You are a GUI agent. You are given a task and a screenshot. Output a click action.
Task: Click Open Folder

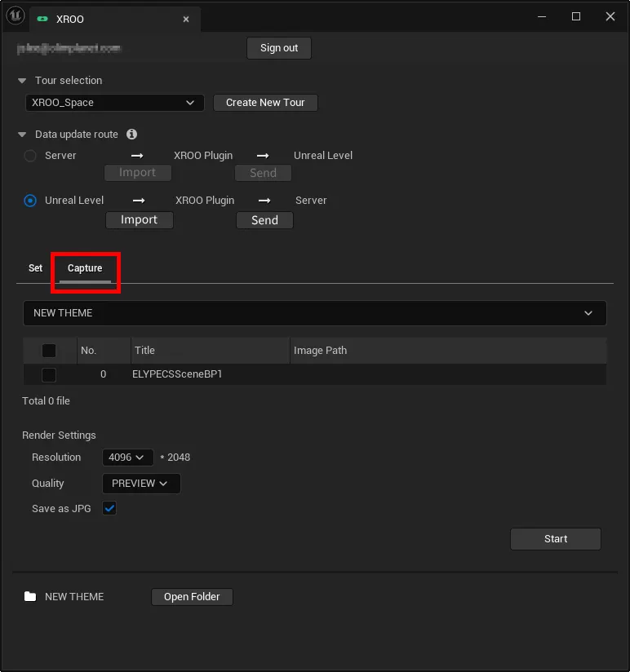[x=192, y=597]
